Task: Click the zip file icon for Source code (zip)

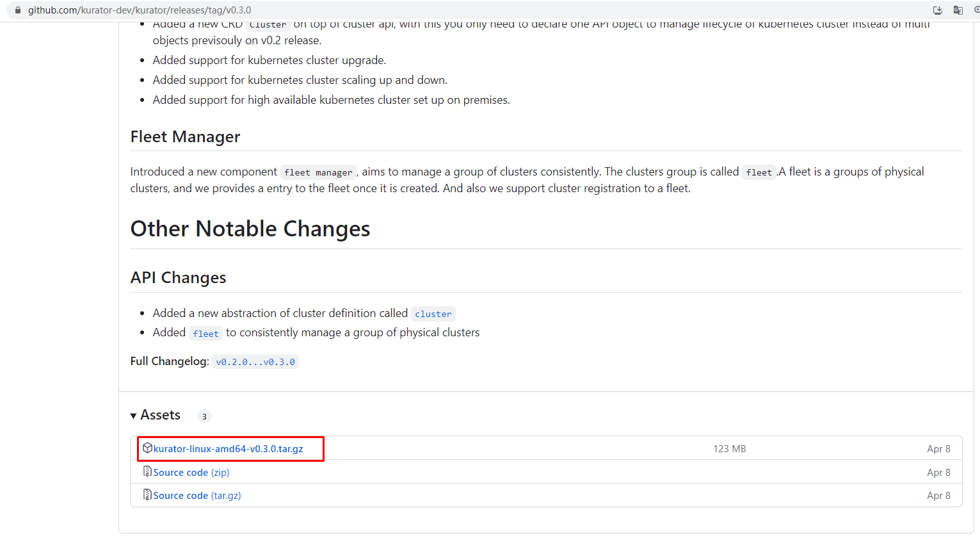Action: [147, 471]
